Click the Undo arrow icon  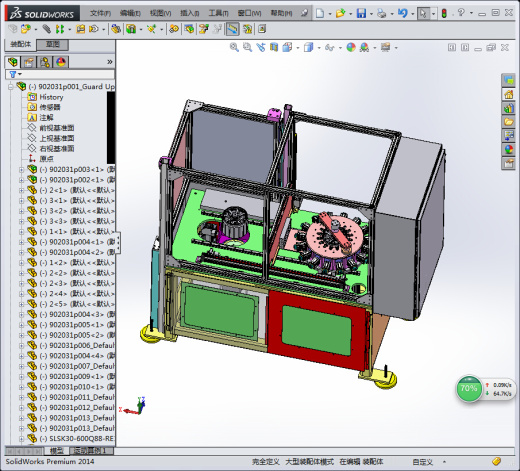tap(403, 13)
